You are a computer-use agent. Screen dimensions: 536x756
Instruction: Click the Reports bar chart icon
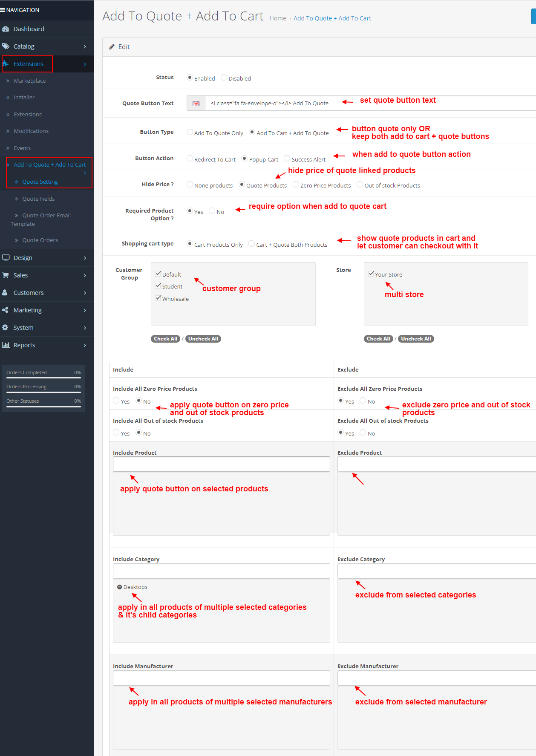coord(6,345)
